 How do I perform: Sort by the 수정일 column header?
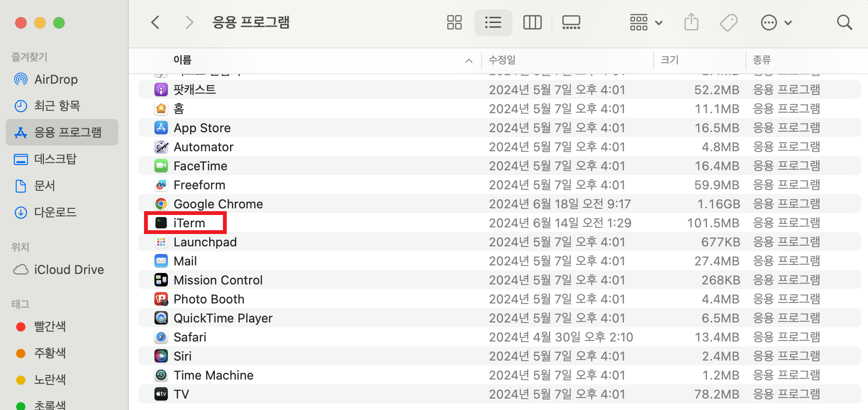tap(502, 60)
